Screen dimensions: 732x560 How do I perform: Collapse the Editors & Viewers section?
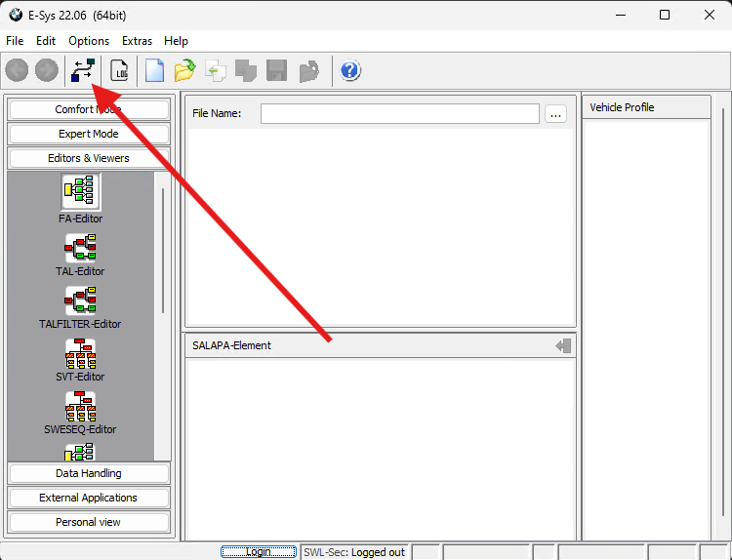(x=89, y=158)
